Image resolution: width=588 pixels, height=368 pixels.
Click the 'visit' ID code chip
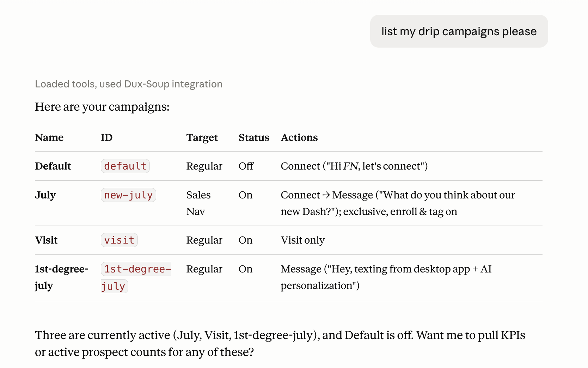click(x=119, y=240)
